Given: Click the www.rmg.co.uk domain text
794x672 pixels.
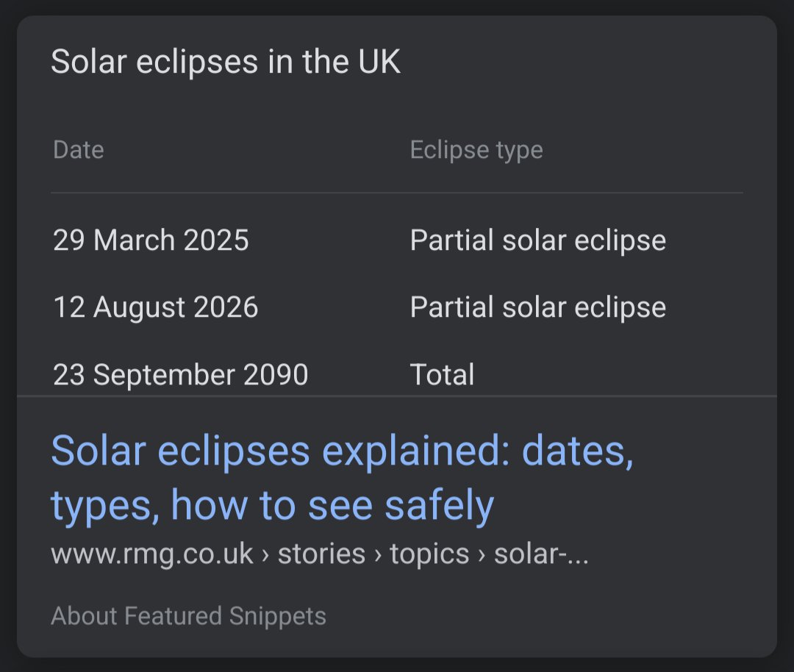Looking at the screenshot, I should pyautogui.click(x=151, y=554).
